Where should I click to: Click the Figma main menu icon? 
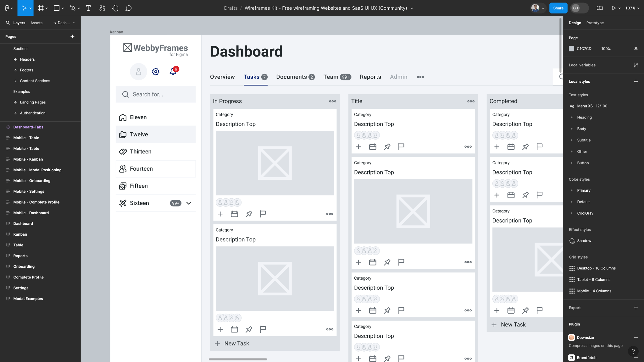tap(7, 8)
